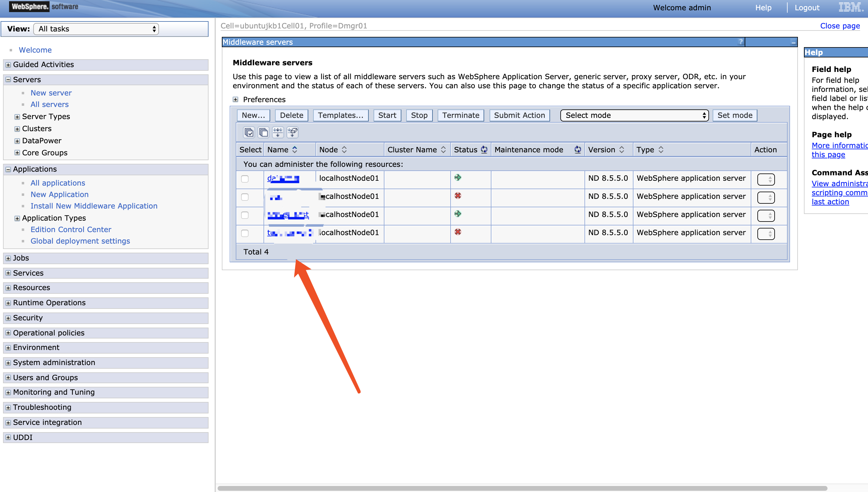This screenshot has height=492, width=868.
Task: Open Action dropdown for third server row
Action: tap(766, 215)
